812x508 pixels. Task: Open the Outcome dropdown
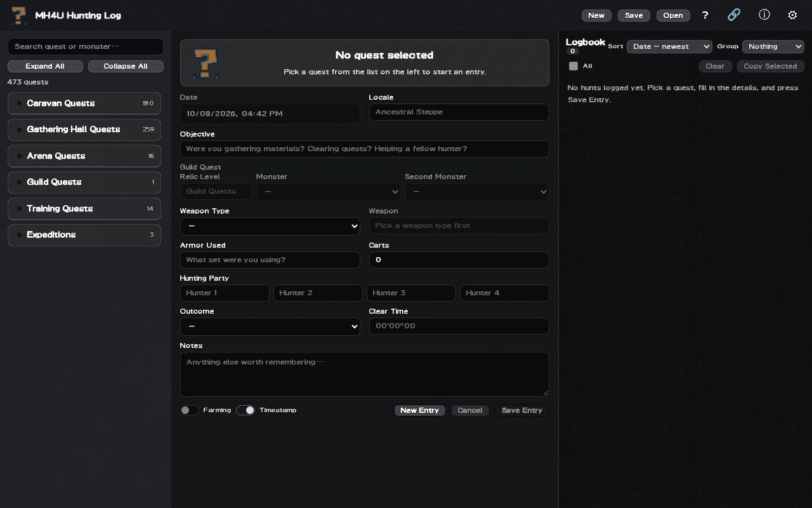point(270,326)
